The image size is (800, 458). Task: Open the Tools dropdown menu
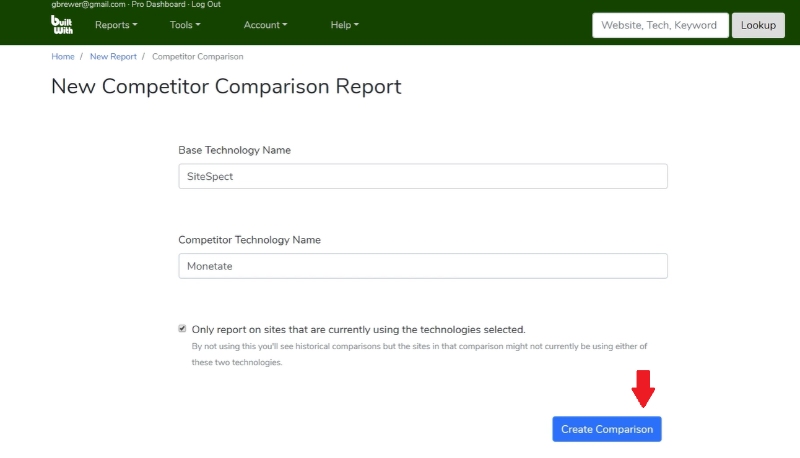coord(185,25)
